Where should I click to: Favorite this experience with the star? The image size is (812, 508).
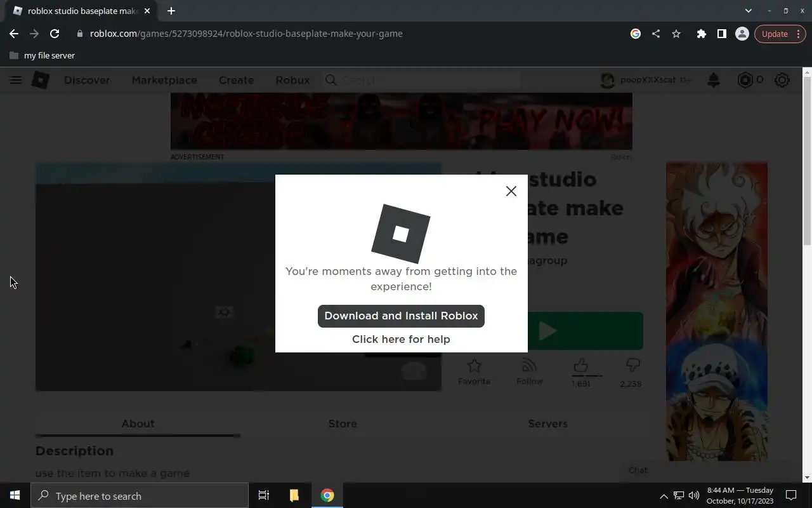click(x=474, y=371)
